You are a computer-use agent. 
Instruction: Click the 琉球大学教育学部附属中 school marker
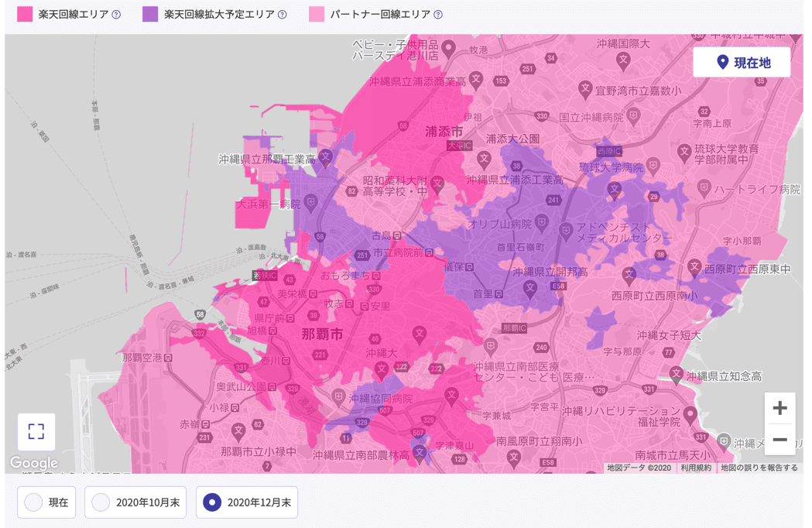[x=684, y=153]
